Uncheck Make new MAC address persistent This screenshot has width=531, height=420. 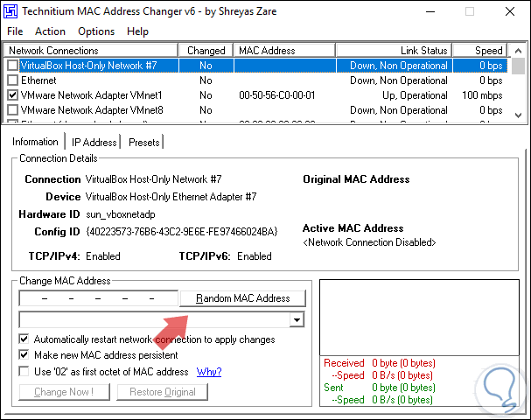pos(24,355)
